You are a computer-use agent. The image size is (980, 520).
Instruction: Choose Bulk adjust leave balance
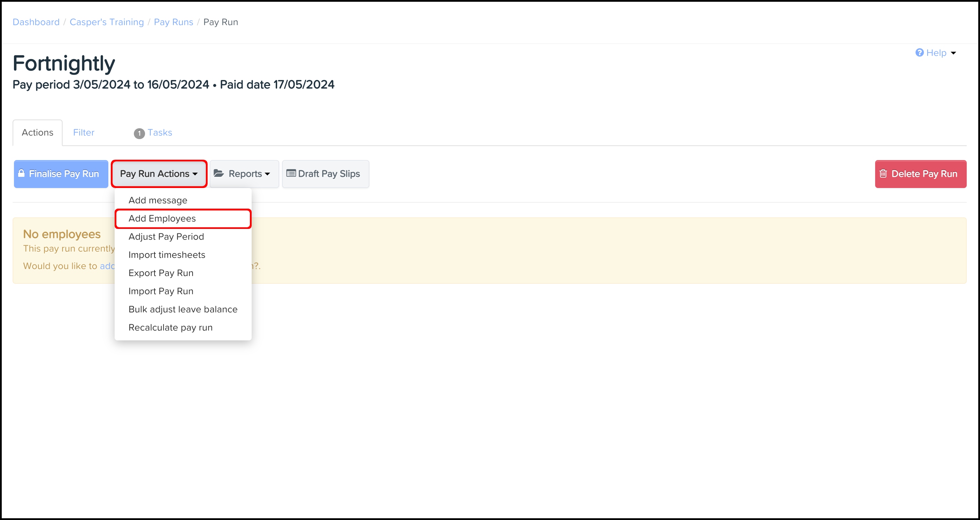pyautogui.click(x=183, y=309)
